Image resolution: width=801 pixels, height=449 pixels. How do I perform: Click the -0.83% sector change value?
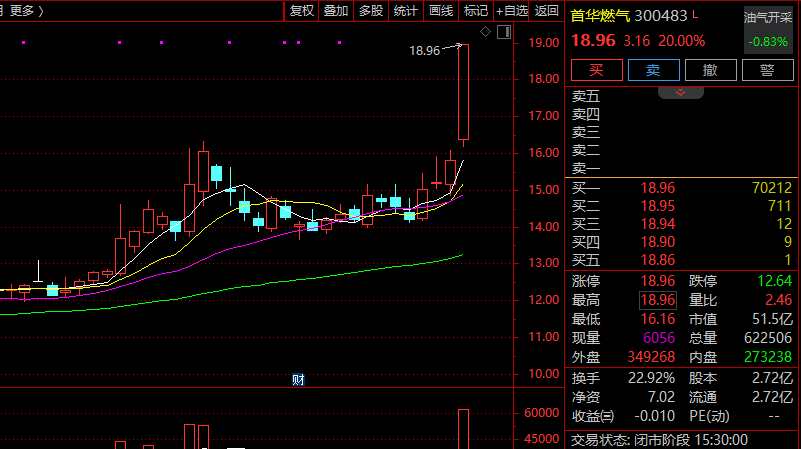[768, 42]
